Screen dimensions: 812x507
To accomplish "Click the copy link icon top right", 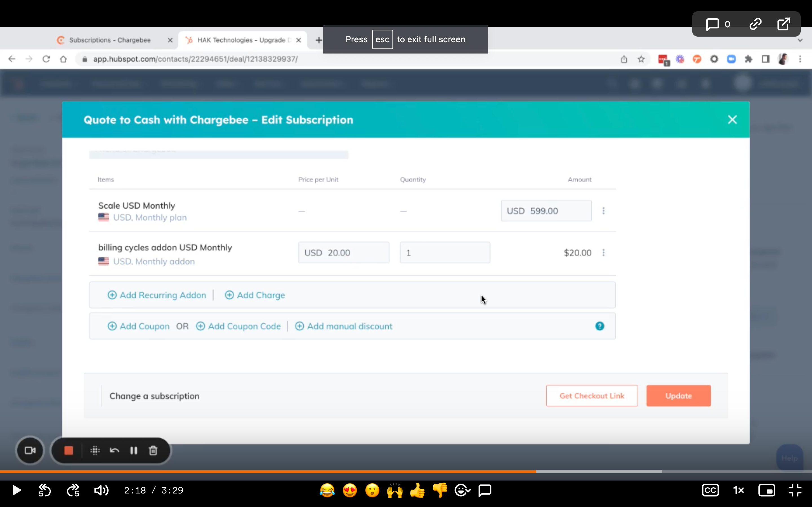I will click(755, 24).
